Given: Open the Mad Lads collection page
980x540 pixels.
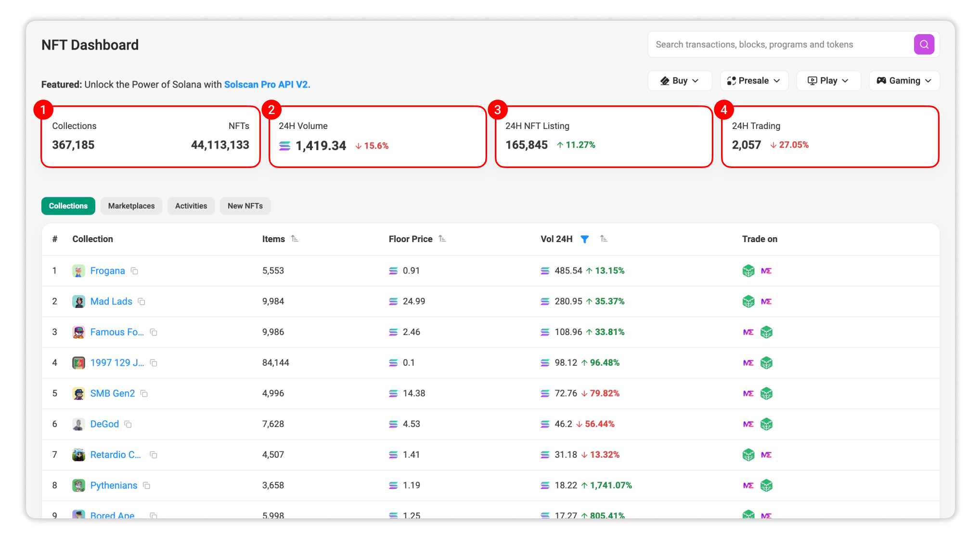Looking at the screenshot, I should 111,301.
